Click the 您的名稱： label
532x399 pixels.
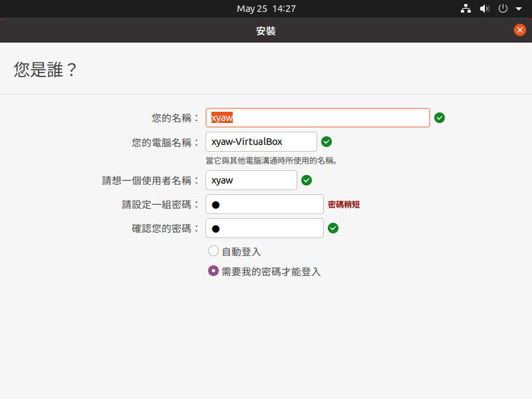(175, 118)
